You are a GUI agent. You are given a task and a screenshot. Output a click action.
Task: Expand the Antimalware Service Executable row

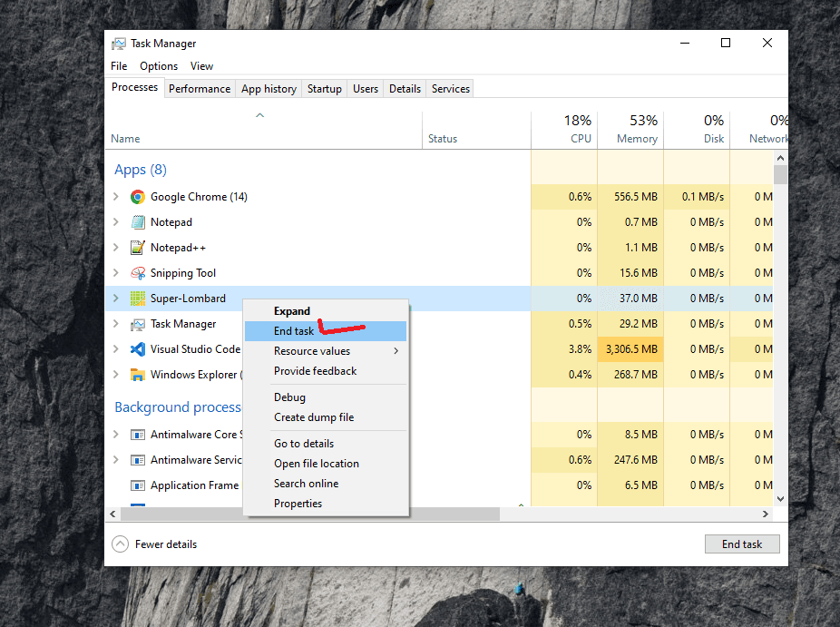click(116, 459)
